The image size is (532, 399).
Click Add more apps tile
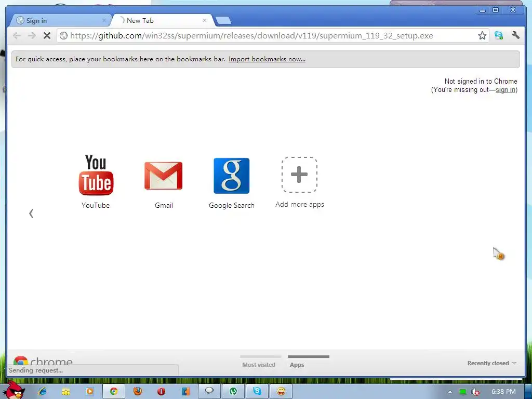coord(300,182)
